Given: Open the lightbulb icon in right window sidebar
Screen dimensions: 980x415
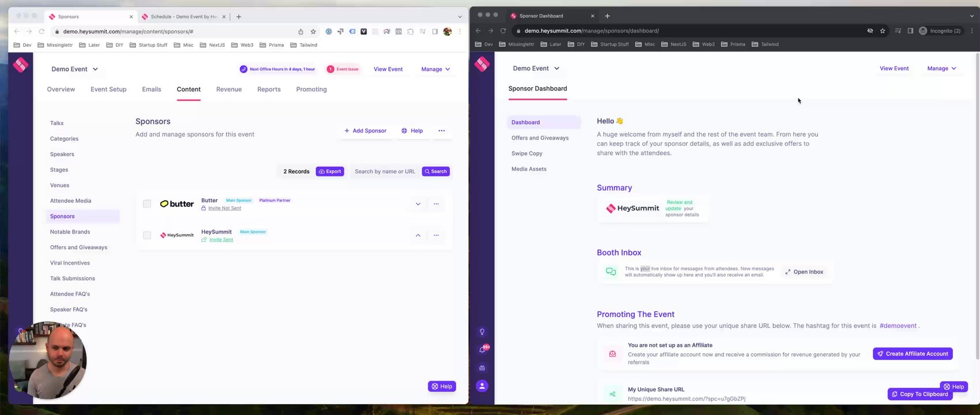Looking at the screenshot, I should point(482,331).
